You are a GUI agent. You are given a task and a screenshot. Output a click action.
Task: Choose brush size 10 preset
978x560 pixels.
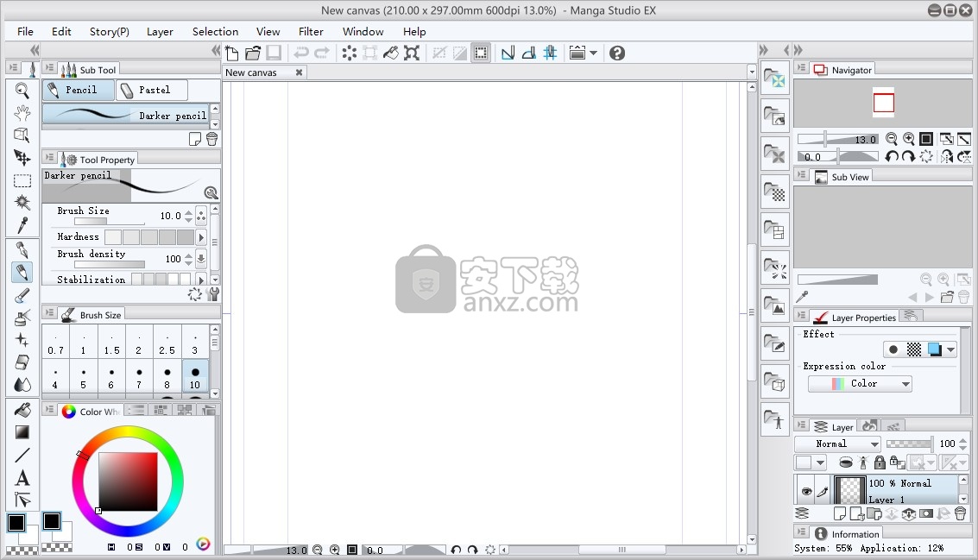pos(195,377)
